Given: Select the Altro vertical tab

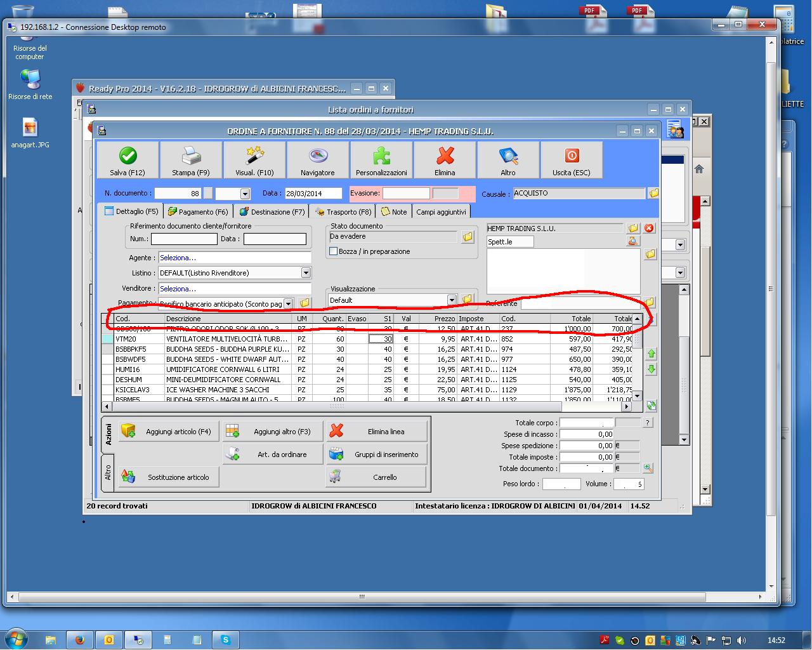Looking at the screenshot, I should 108,473.
